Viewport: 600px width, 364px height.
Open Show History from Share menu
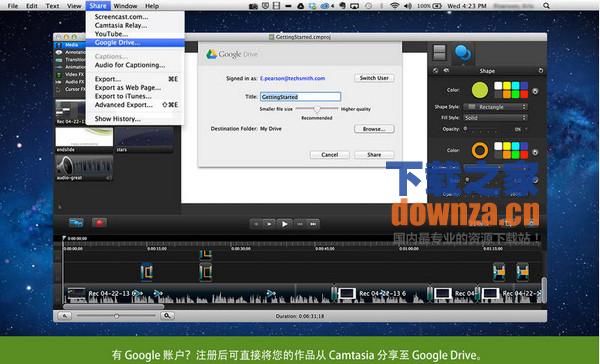pos(135,119)
